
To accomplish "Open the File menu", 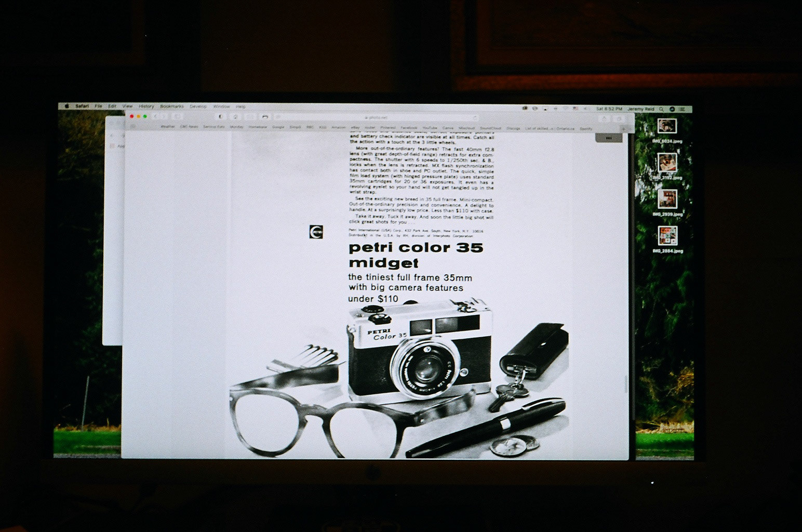I will pos(98,106).
